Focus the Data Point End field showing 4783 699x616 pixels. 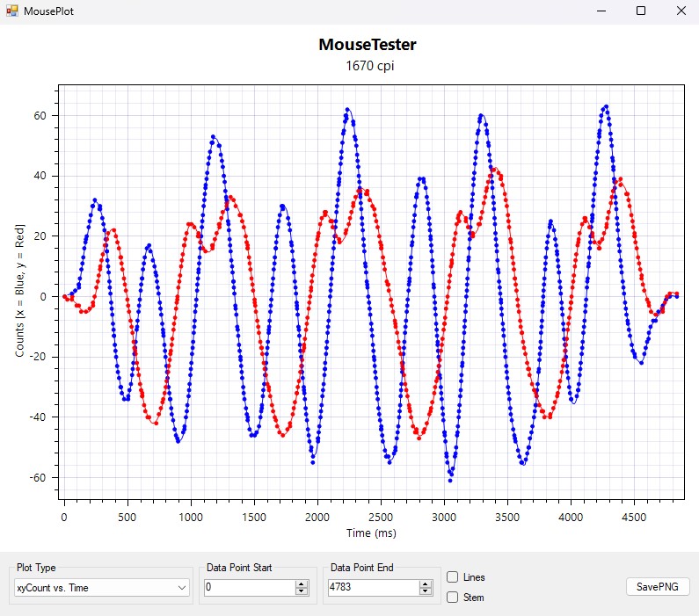(372, 587)
